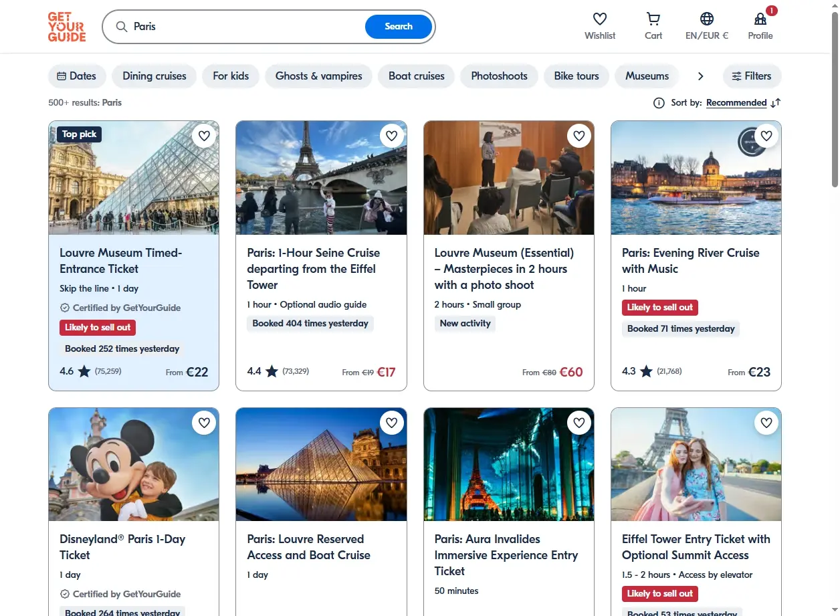840x616 pixels.
Task: Open the Filters panel
Action: click(752, 76)
